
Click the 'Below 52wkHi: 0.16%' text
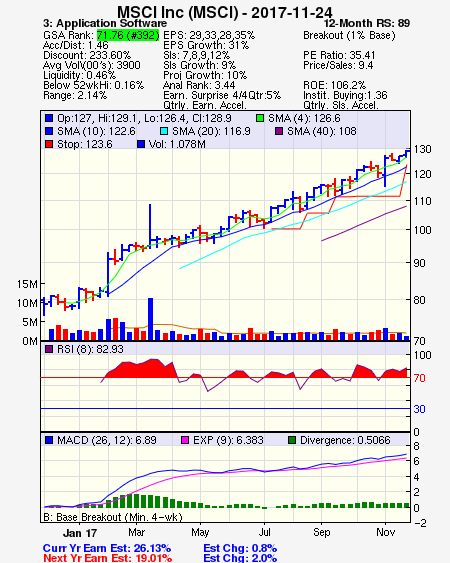93,85
